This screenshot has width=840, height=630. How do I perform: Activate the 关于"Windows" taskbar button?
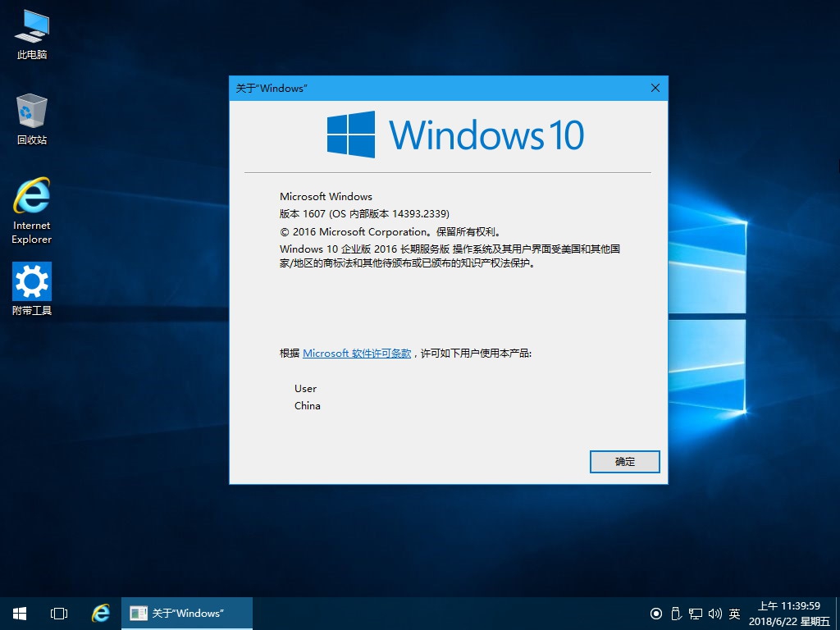pos(187,614)
